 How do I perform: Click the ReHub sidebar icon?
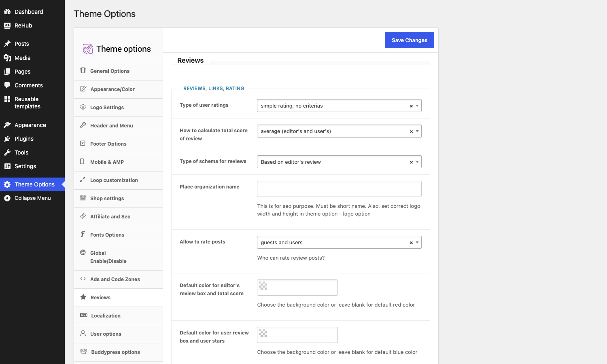(7, 25)
